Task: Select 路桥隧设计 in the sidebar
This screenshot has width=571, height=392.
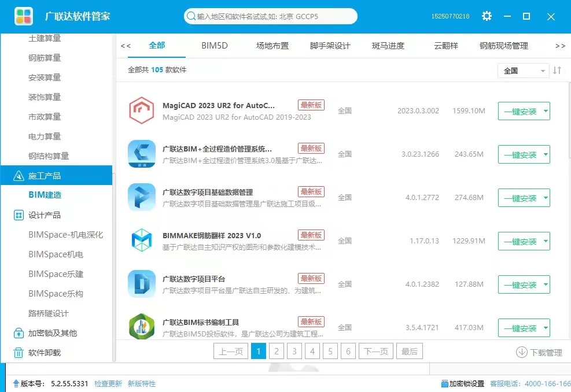Action: [x=49, y=313]
